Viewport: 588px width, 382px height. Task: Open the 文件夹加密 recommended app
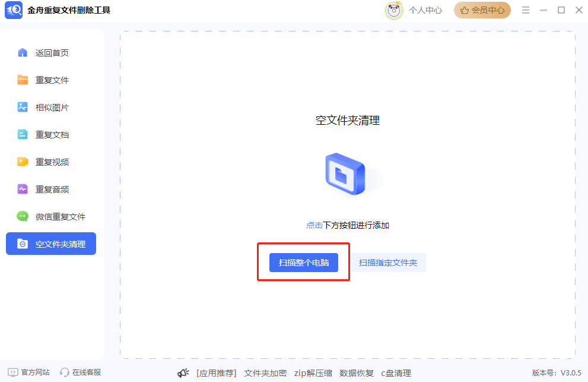click(265, 373)
